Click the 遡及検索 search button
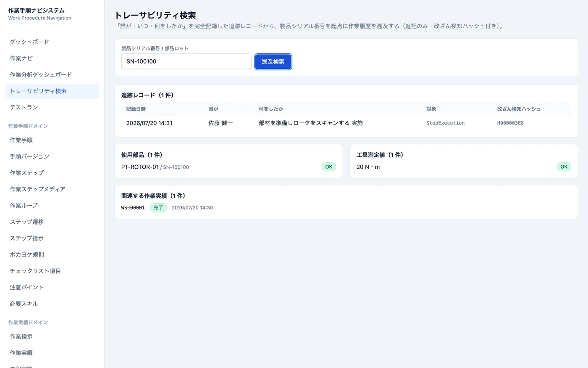Screen dimensions: 588x368 [x=273, y=62]
